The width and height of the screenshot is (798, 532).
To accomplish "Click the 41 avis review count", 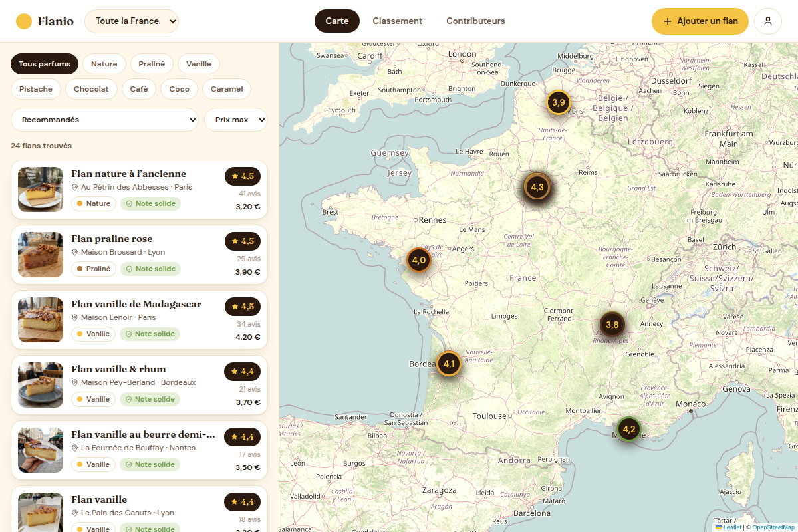I will (x=250, y=194).
